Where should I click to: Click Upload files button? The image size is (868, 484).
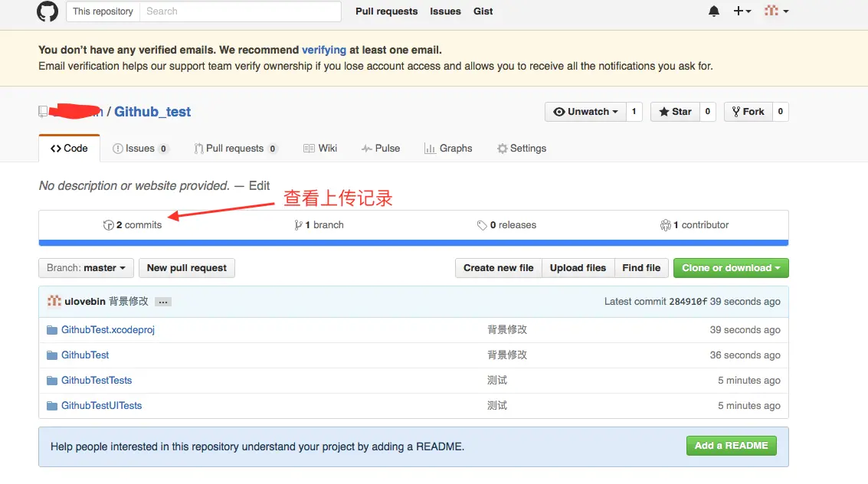[x=578, y=268]
